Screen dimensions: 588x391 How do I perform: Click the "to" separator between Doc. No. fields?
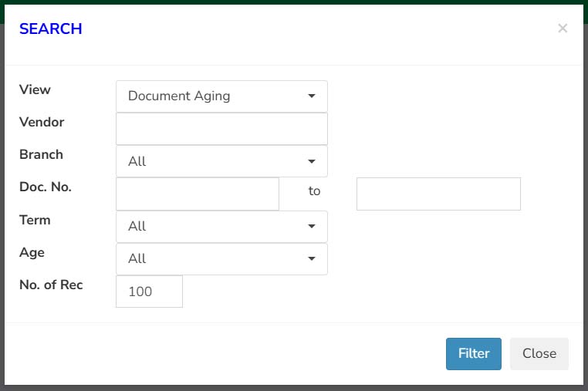314,190
